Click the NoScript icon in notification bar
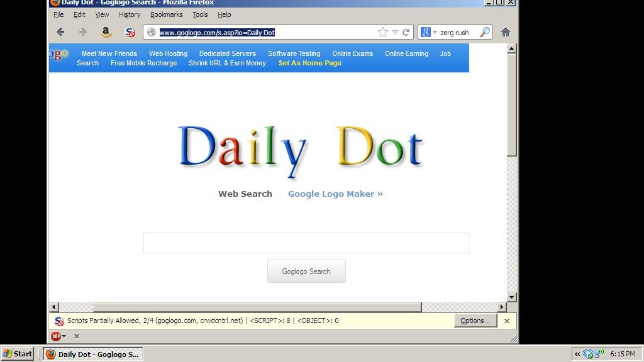Image resolution: width=644 pixels, height=362 pixels. point(59,321)
